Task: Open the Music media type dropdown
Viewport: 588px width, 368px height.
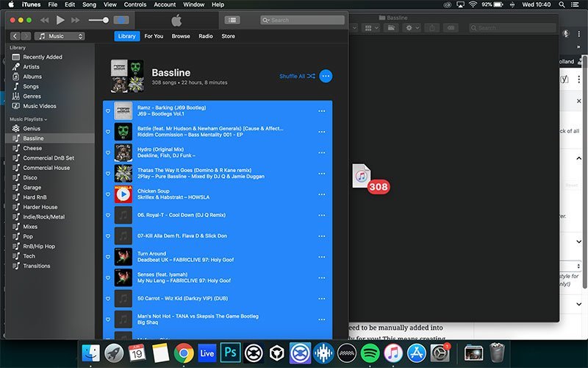Action: click(x=60, y=36)
